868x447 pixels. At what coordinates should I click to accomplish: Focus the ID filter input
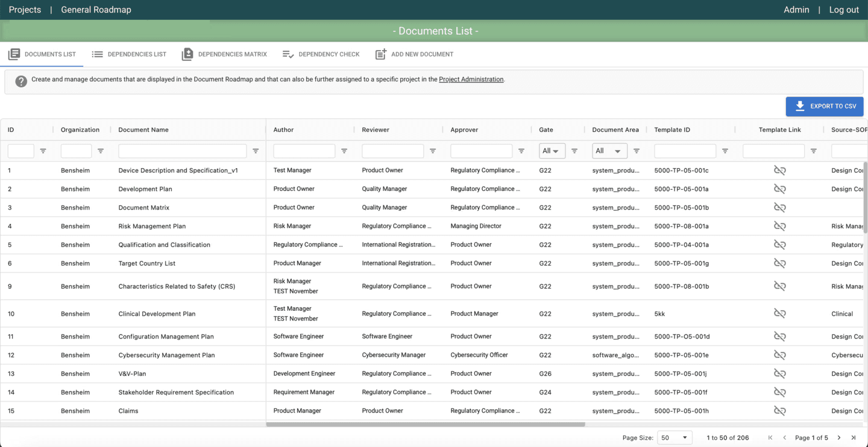click(21, 151)
